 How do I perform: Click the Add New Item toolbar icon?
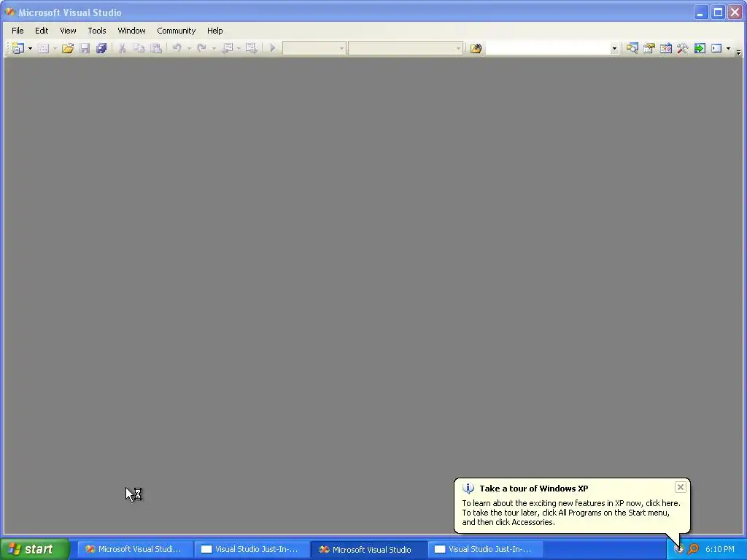tap(43, 48)
